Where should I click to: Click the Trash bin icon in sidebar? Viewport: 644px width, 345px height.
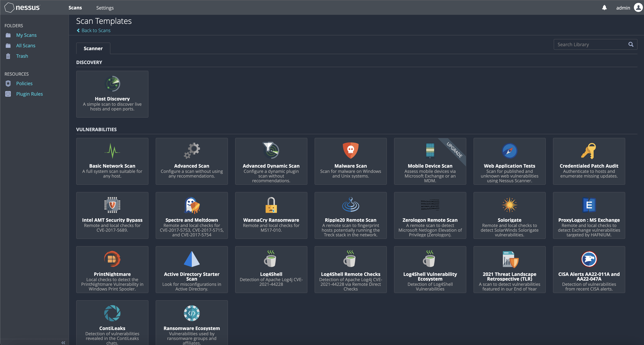[8, 56]
